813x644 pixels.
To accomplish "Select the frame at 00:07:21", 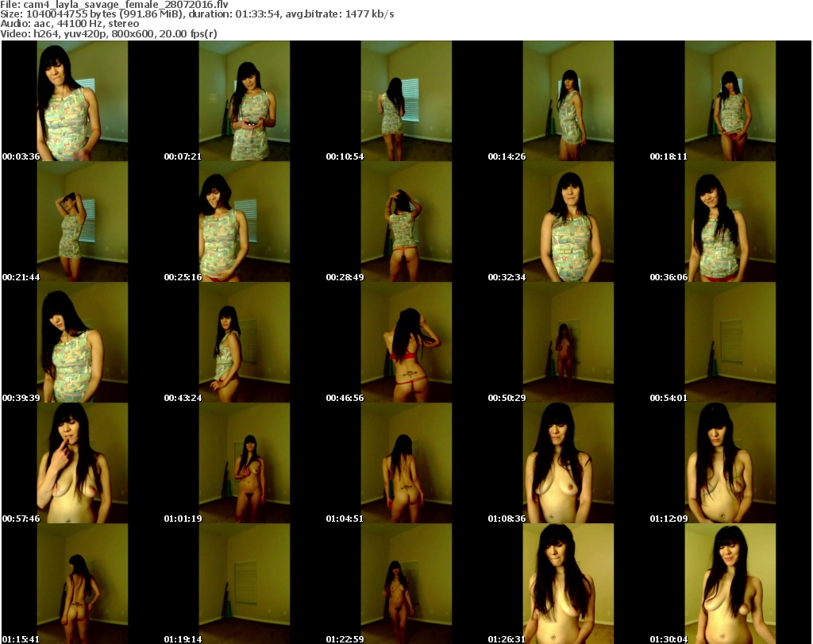I will (x=244, y=101).
